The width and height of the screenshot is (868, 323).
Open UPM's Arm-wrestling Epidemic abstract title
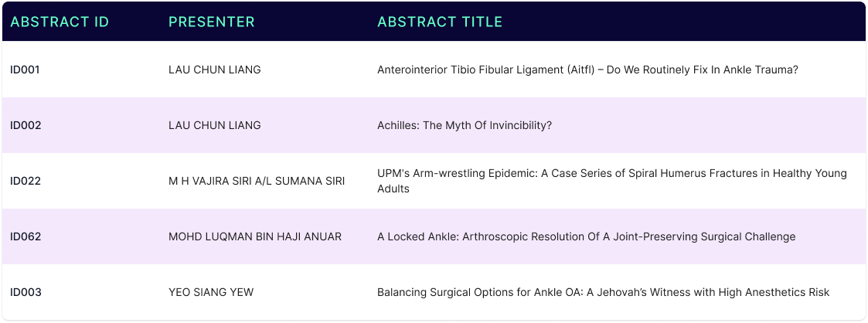pos(612,182)
